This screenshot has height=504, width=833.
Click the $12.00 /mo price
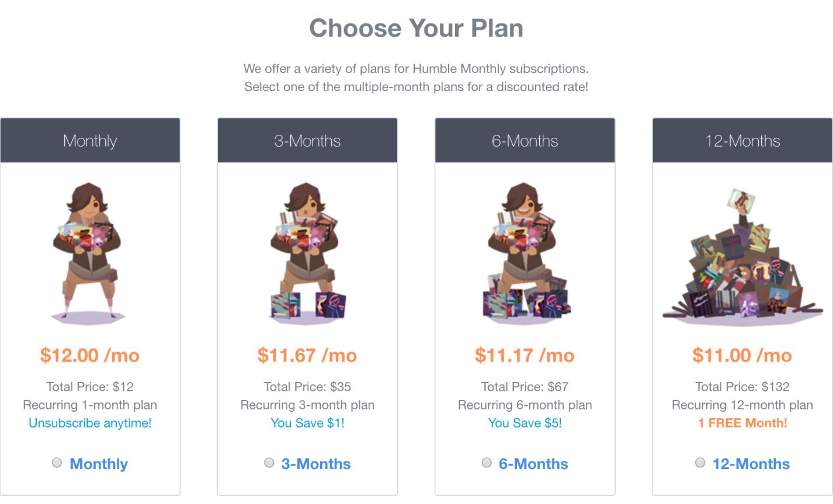(x=90, y=355)
